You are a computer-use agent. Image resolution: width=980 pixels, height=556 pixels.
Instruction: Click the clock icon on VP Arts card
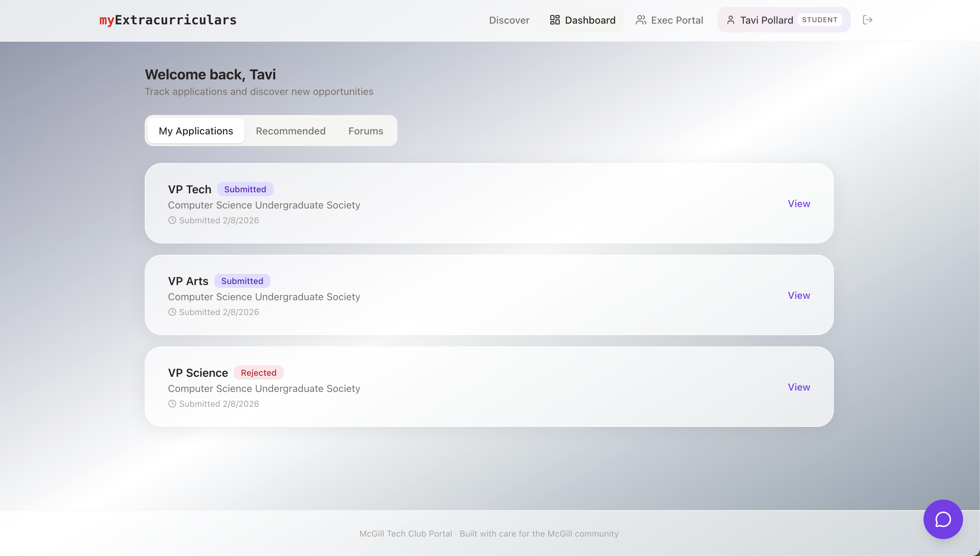coord(172,312)
